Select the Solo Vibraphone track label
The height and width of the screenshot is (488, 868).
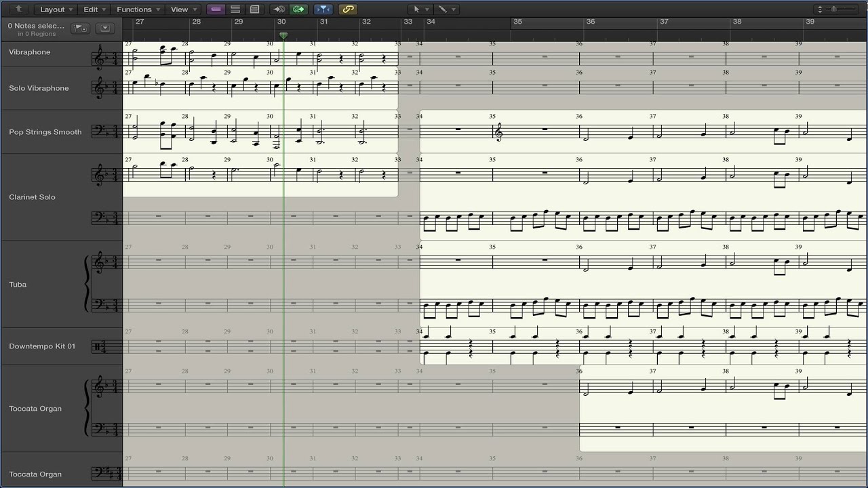(39, 88)
